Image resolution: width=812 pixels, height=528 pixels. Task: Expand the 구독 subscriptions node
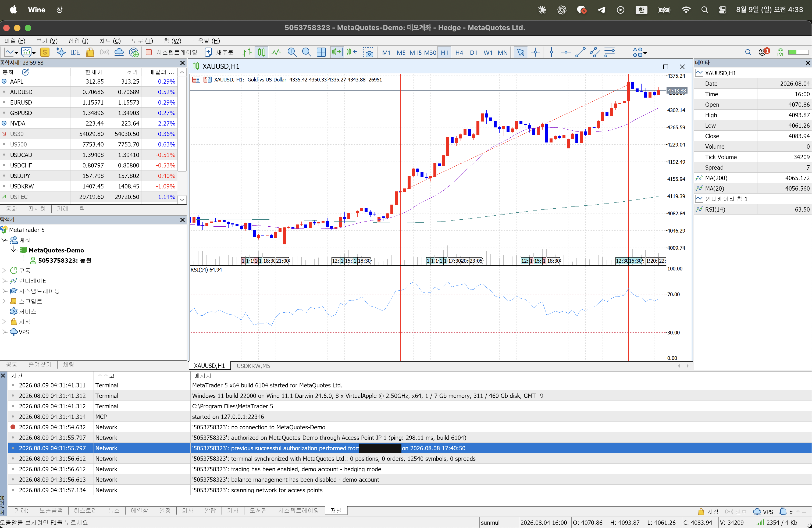tap(4, 270)
